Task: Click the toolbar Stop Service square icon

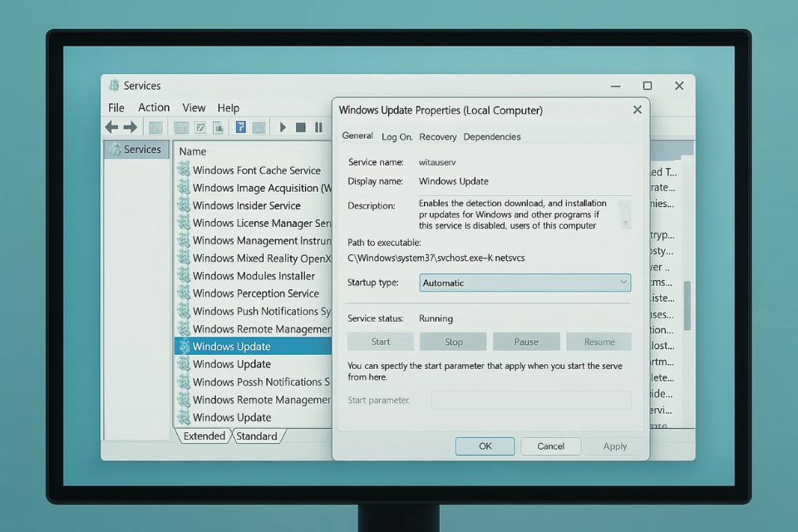Action: (x=300, y=127)
